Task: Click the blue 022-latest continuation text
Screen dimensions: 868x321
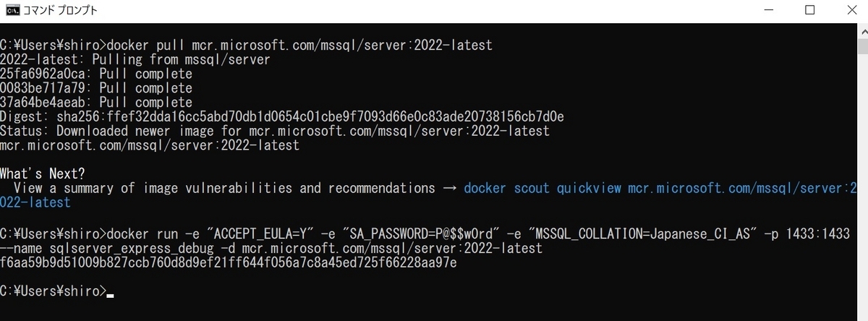Action: click(35, 202)
